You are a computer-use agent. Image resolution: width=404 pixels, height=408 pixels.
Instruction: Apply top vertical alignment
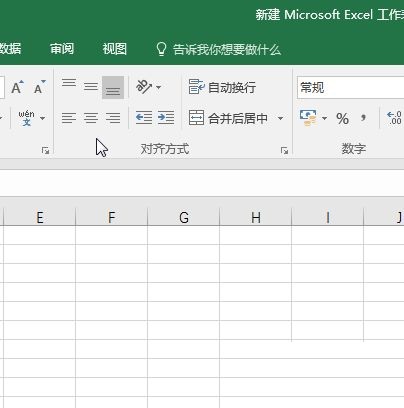(x=69, y=83)
